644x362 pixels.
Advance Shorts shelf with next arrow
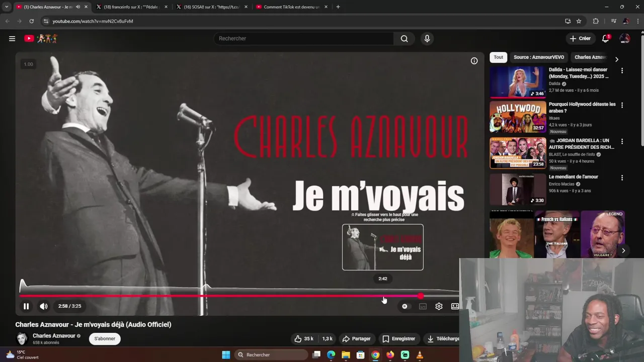(623, 250)
